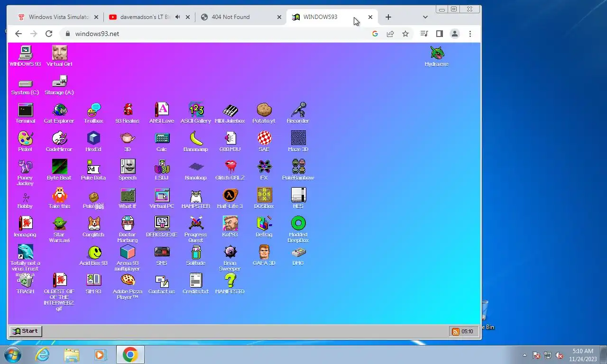Launch 93 Realms icon
This screenshot has width=607, height=364.
(128, 113)
